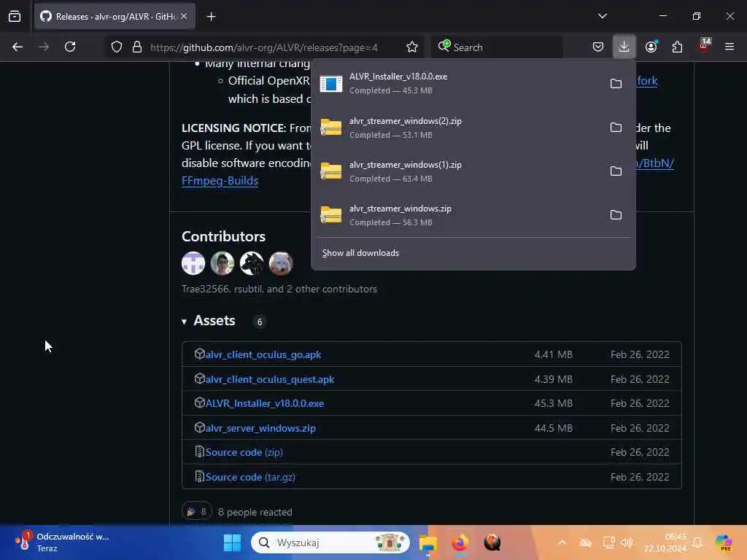Show hidden system tray icons
Screen dimensions: 747x560
(x=562, y=542)
